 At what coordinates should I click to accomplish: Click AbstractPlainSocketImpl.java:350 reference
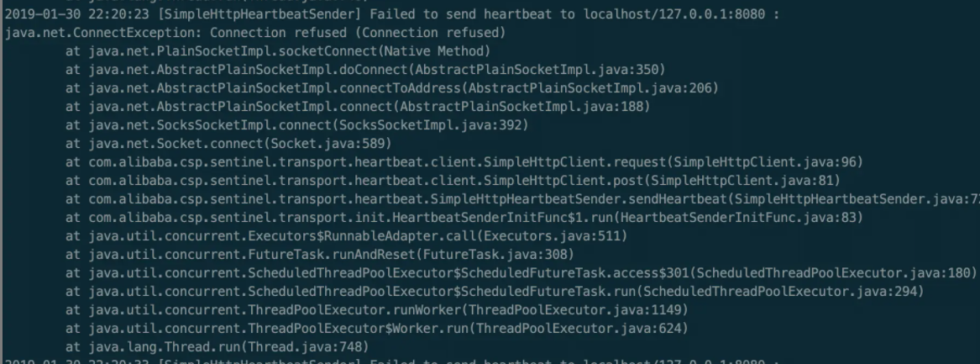[x=537, y=70]
